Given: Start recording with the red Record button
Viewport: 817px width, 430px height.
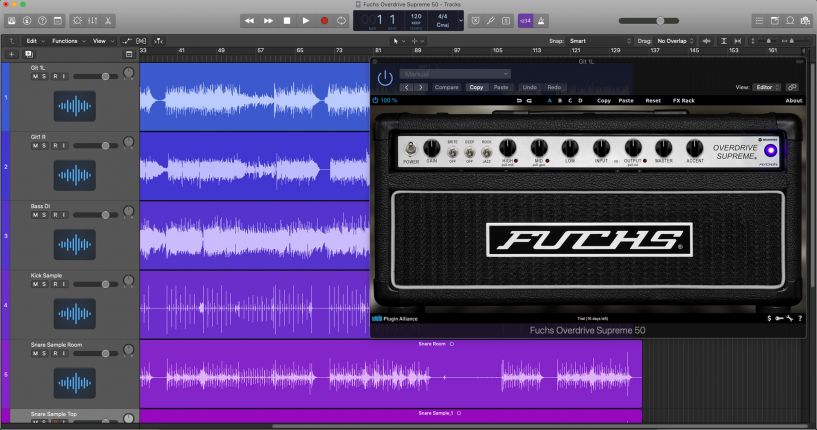Looking at the screenshot, I should tap(324, 21).
